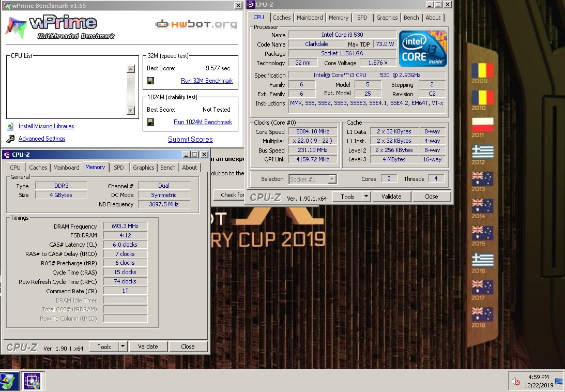Click the DRAM Frequency value 693.3 MHz
Screen dimensions: 565x392
125,226
